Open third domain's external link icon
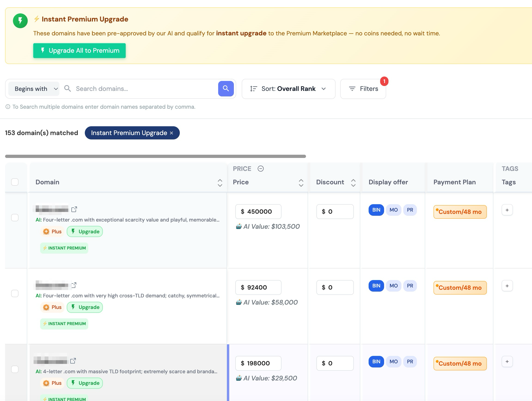This screenshot has height=401, width=532. pos(73,361)
